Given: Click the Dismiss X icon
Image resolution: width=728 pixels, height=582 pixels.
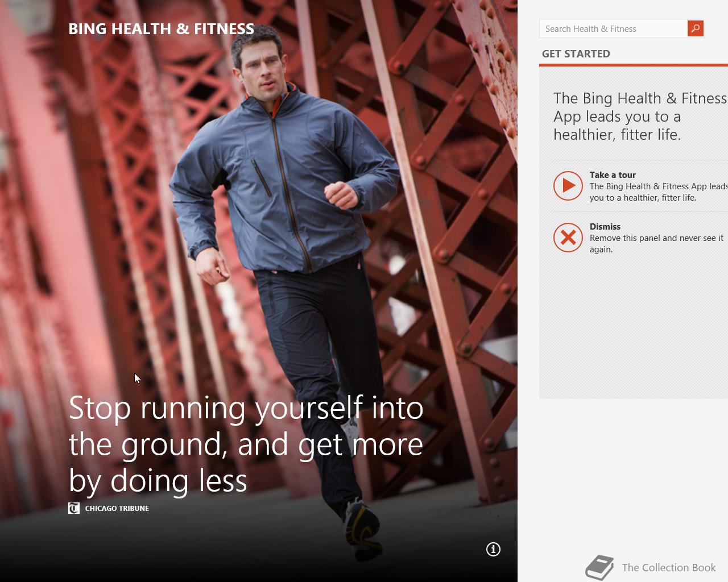Looking at the screenshot, I should 568,238.
